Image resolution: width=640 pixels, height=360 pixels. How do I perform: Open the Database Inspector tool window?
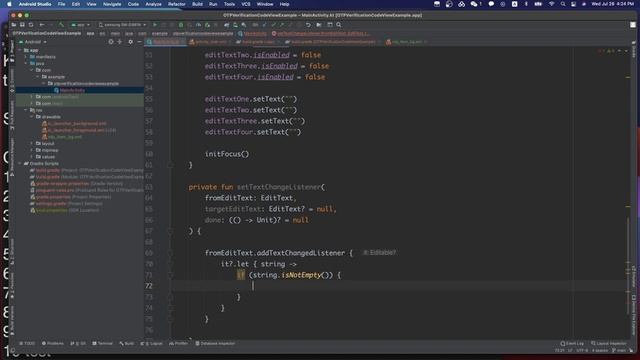(x=215, y=344)
